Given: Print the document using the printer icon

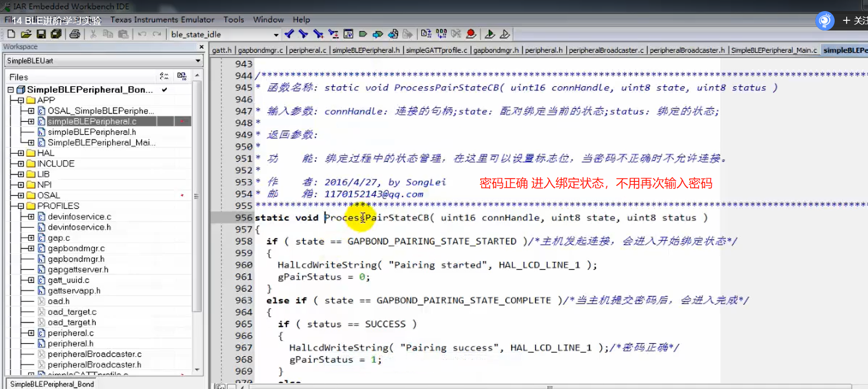Looking at the screenshot, I should [x=74, y=34].
